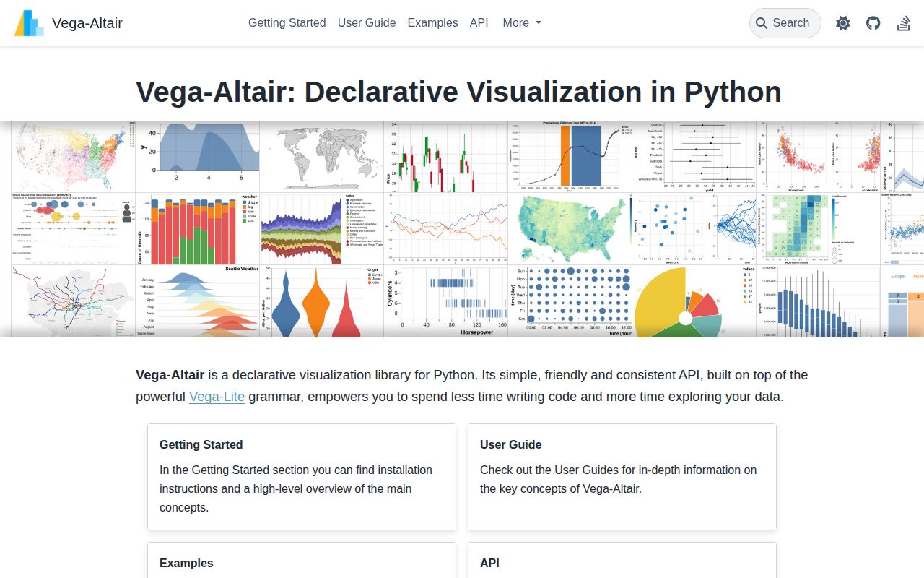Open the gray world map thumbnail
Image resolution: width=924 pixels, height=578 pixels.
(322, 156)
